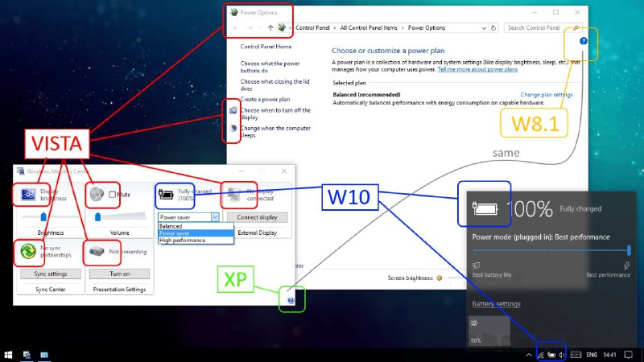Select High performance in the dropdown list
Screen dimensions: 644x362
180,240
